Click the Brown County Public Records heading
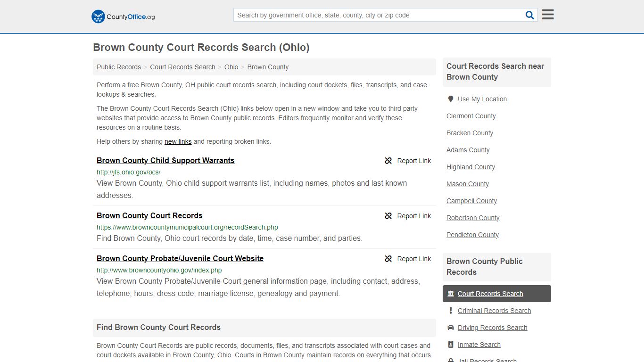The width and height of the screenshot is (644, 362). 484,267
